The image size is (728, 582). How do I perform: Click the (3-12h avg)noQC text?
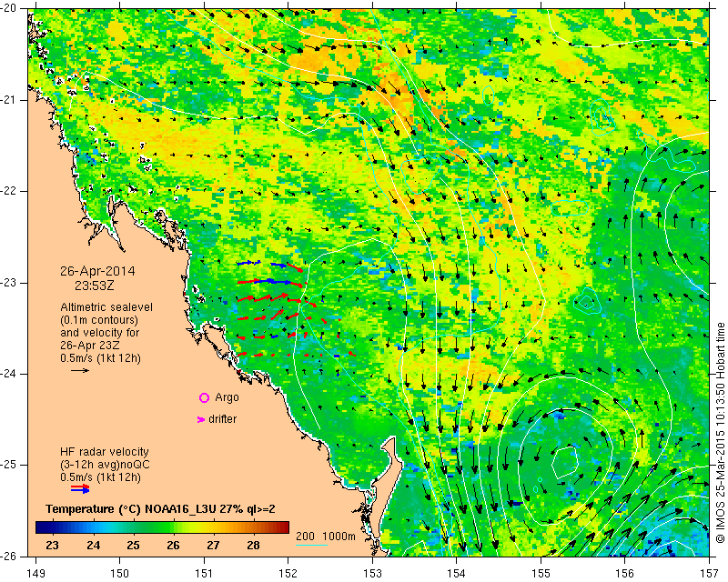tap(105, 464)
